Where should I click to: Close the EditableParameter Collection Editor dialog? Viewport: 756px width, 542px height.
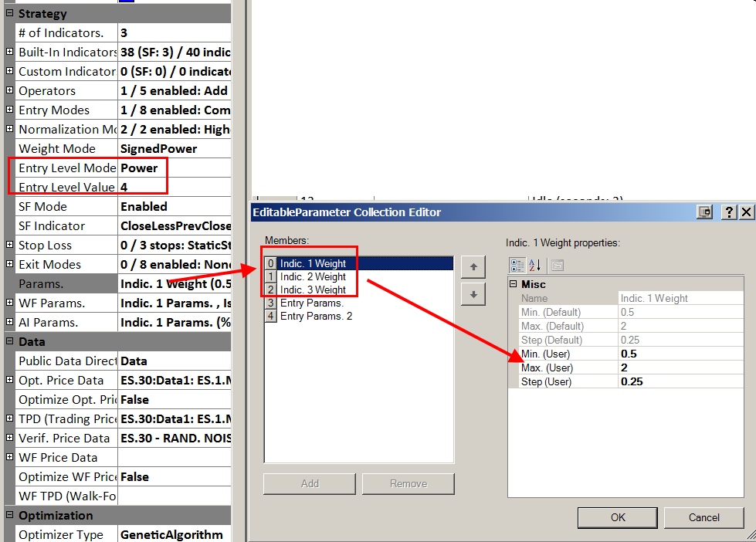(x=746, y=212)
